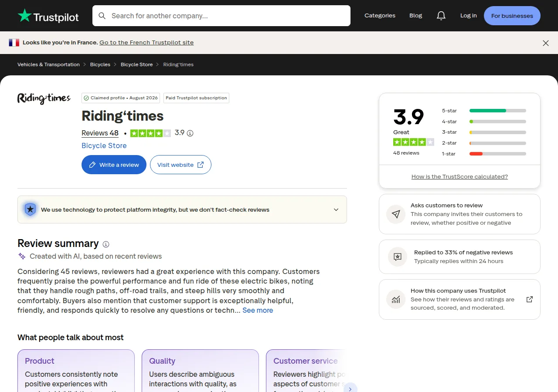Open the Bicycle Store category link
The image size is (558, 392).
pyautogui.click(x=104, y=145)
